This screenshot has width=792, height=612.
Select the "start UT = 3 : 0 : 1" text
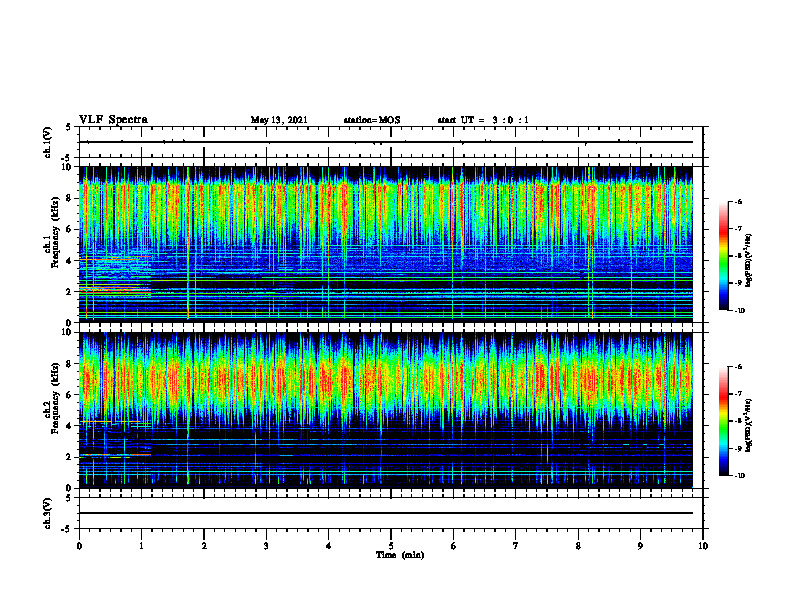(x=483, y=120)
